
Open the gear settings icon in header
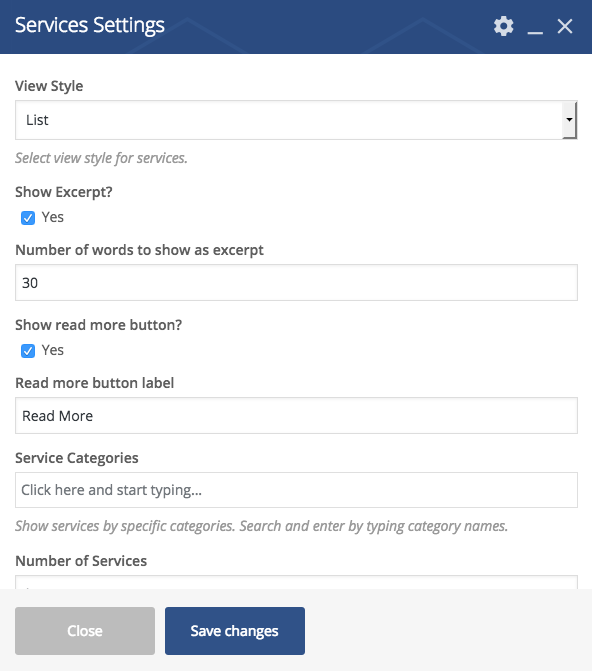[x=503, y=26]
